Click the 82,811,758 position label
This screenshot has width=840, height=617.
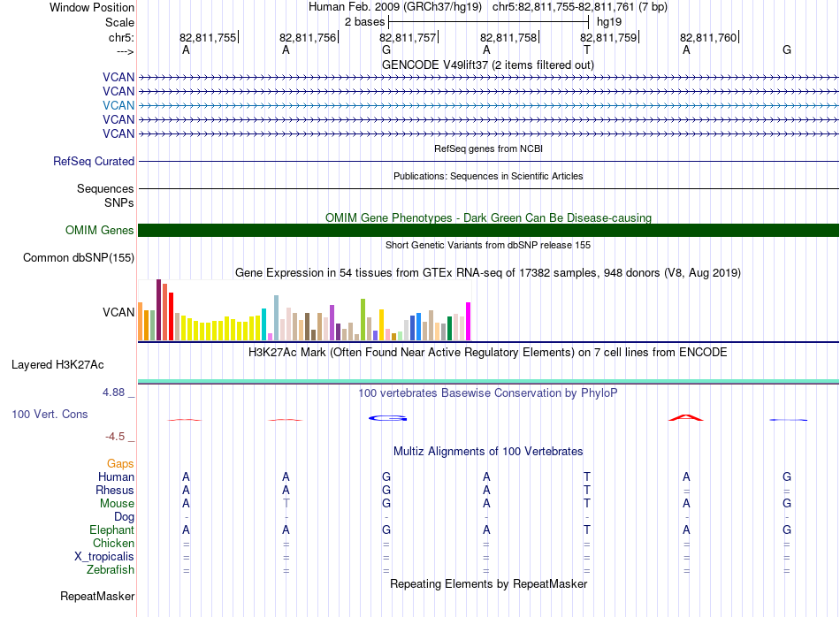click(508, 37)
